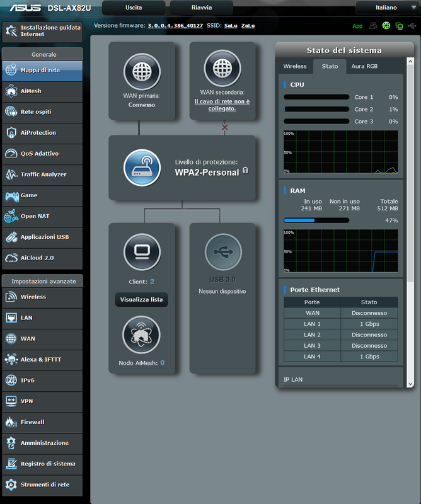Click the App link in header

tap(357, 26)
